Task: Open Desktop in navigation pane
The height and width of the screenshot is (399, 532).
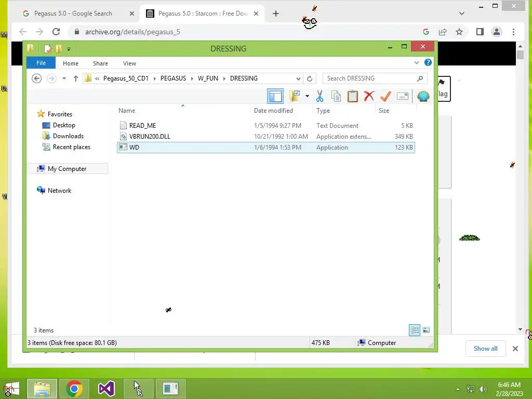Action: tap(64, 125)
